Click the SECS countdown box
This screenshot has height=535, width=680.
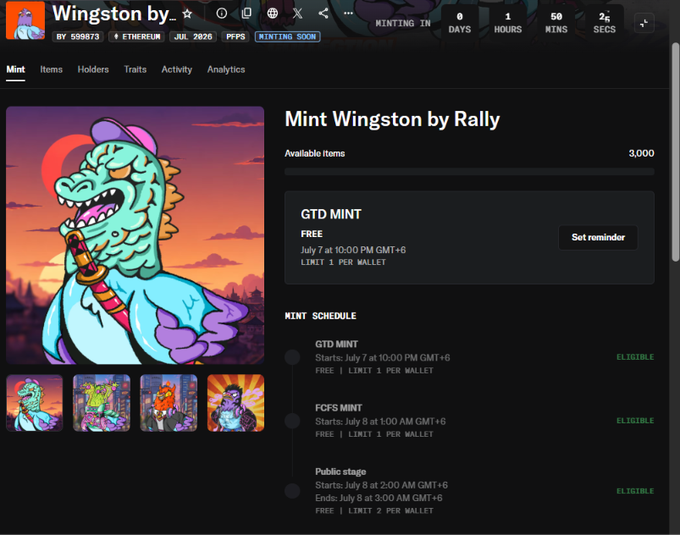[x=604, y=23]
